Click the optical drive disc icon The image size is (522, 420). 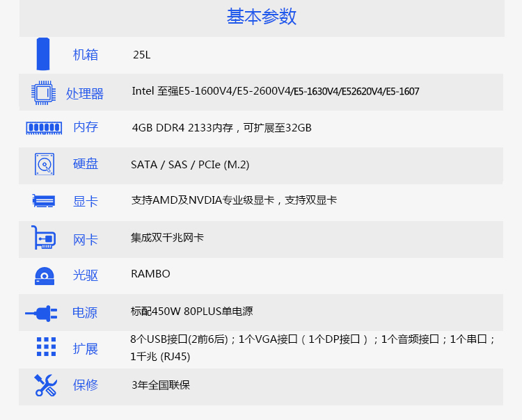44,275
